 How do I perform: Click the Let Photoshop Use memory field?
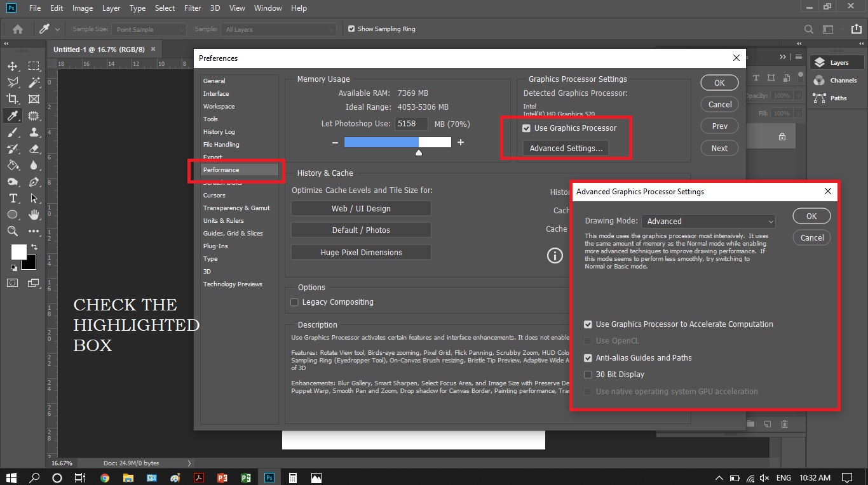[x=412, y=124]
